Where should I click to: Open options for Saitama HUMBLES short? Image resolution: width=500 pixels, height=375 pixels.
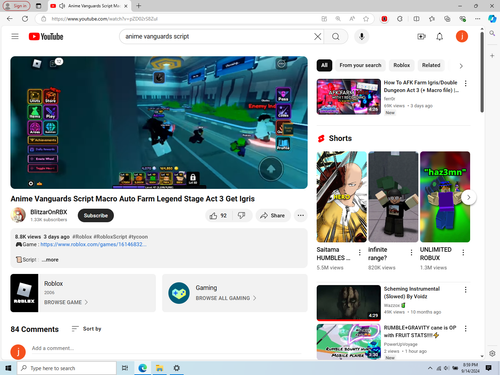[360, 253]
